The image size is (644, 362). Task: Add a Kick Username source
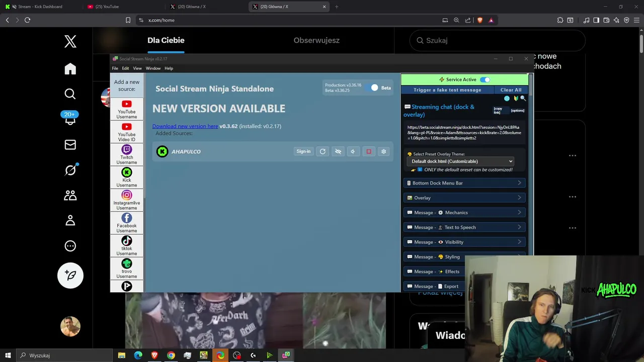(x=127, y=177)
